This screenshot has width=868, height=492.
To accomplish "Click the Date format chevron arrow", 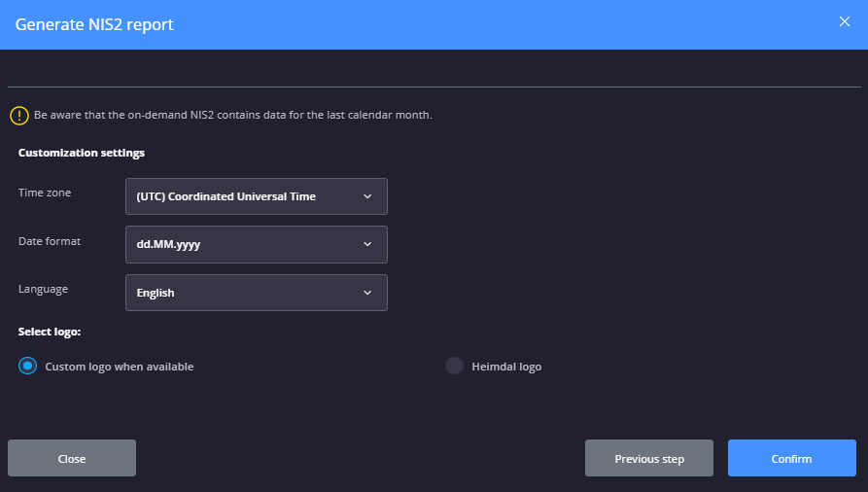I will coord(367,244).
